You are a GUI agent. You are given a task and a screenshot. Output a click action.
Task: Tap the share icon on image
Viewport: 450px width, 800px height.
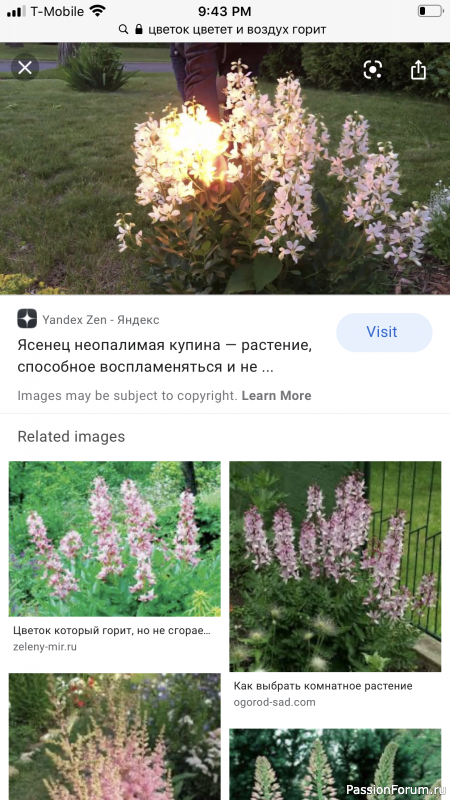click(418, 69)
